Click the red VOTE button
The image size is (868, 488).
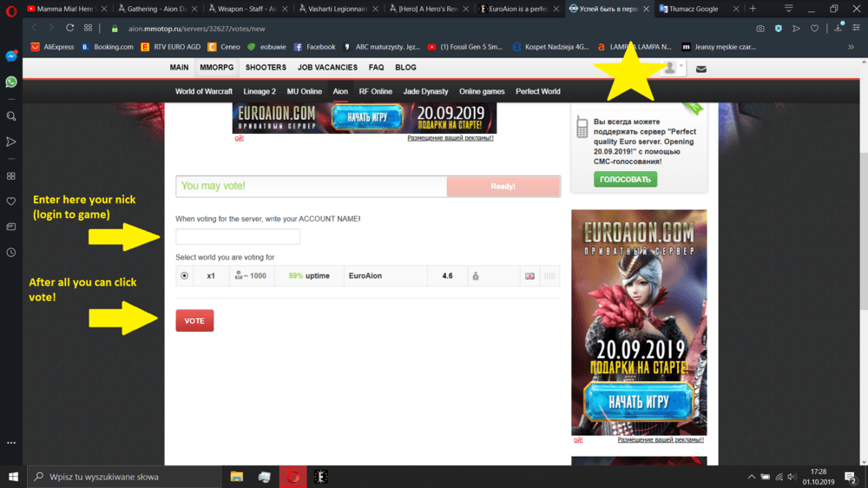tap(194, 320)
